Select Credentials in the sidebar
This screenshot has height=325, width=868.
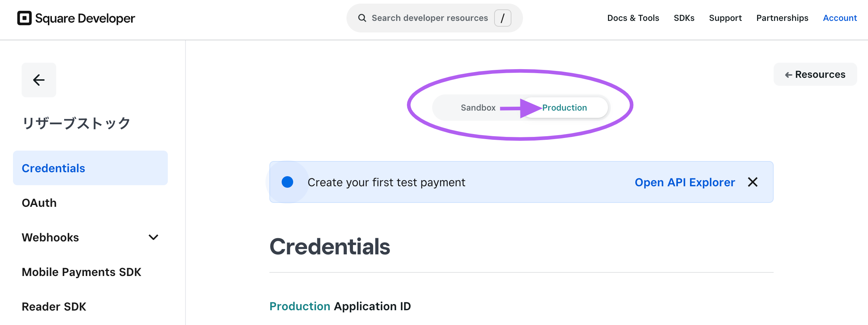[90, 168]
